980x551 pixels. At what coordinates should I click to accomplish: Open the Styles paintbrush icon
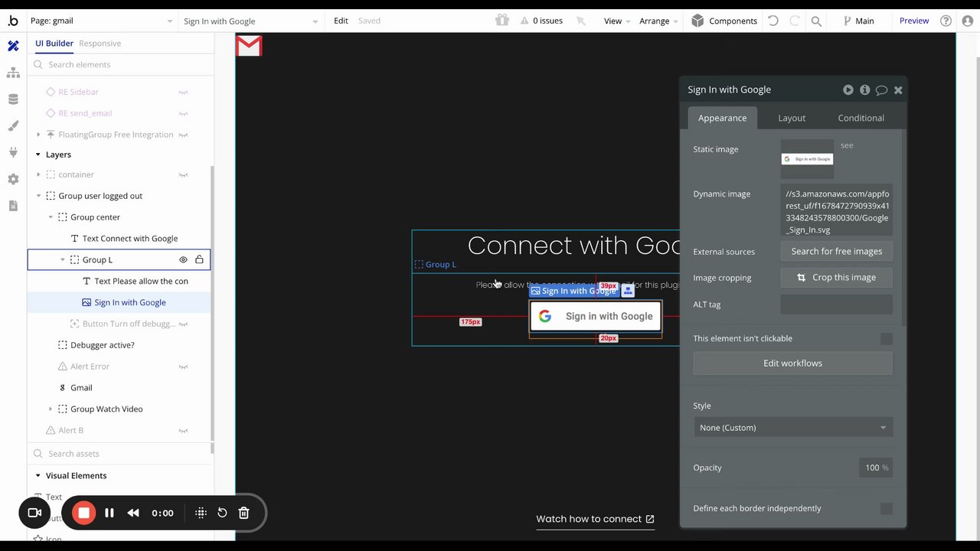pos(13,126)
